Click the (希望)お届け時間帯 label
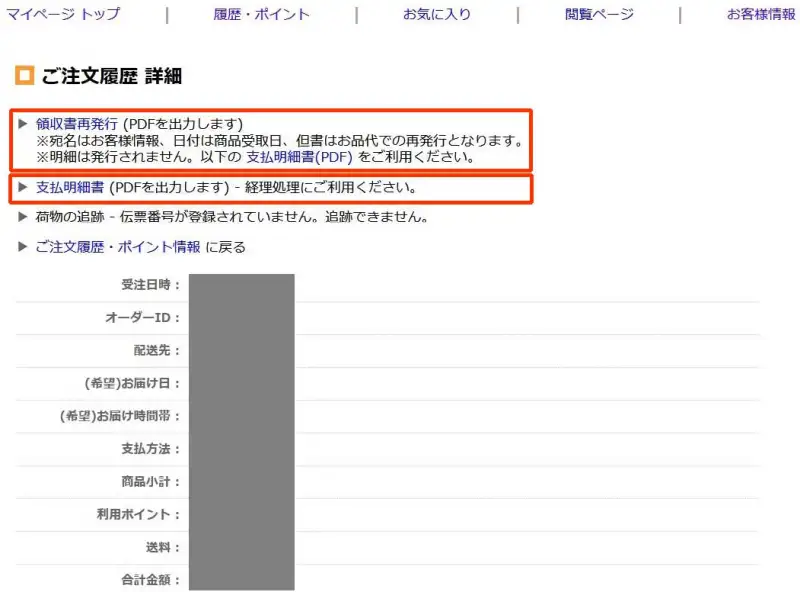 (x=120, y=416)
